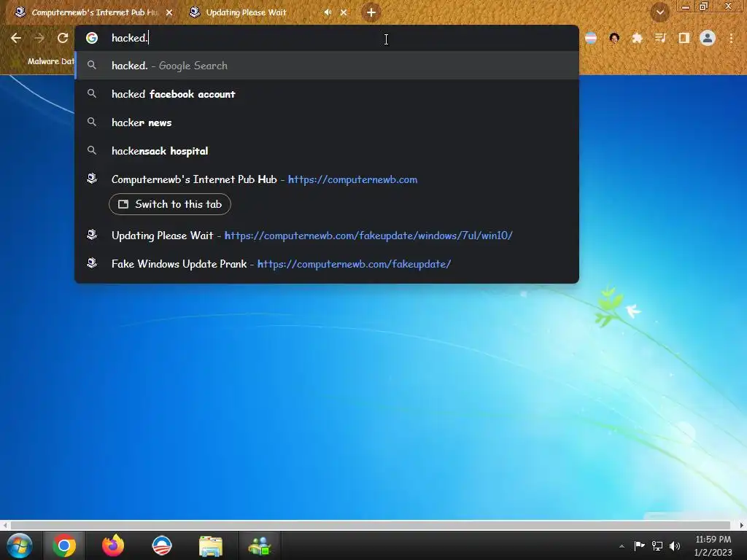Click the avatar face extension icon
Image resolution: width=747 pixels, height=560 pixels.
tap(614, 38)
